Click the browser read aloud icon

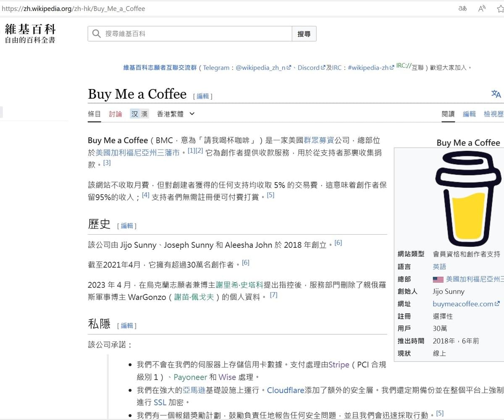tap(482, 8)
